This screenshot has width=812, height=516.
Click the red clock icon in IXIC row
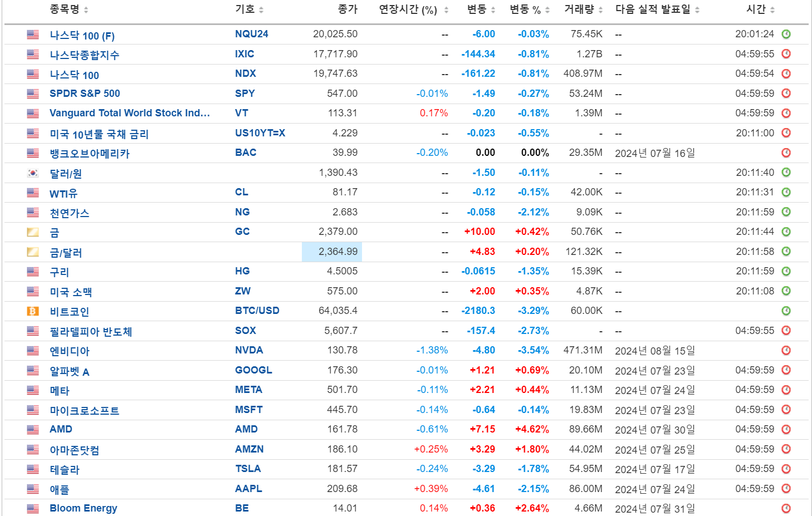(x=786, y=54)
